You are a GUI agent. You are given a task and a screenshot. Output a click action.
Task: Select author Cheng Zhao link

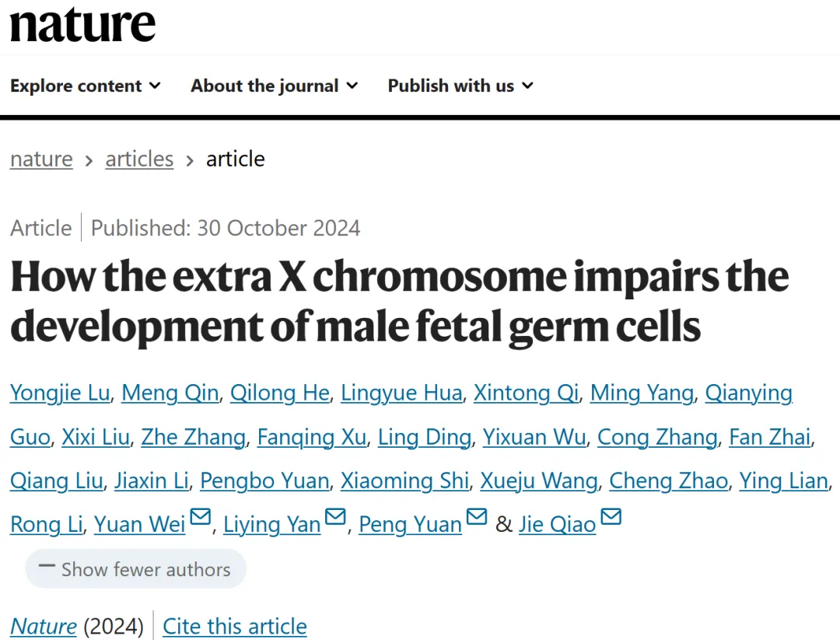(x=669, y=481)
